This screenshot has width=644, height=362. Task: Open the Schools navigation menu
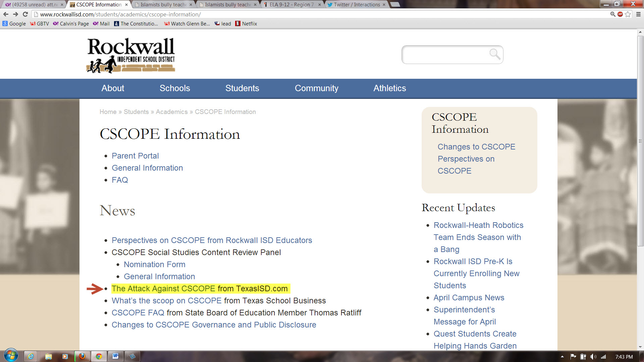click(x=175, y=88)
